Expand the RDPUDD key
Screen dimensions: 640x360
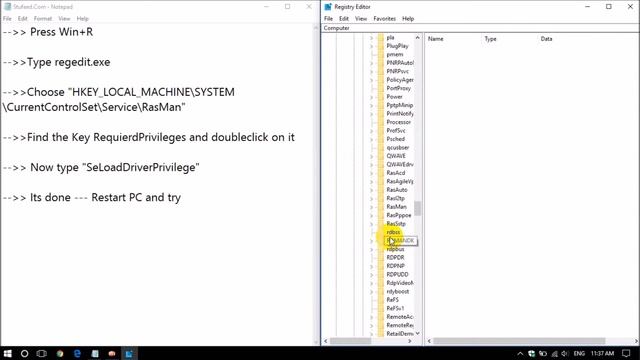[x=371, y=275]
